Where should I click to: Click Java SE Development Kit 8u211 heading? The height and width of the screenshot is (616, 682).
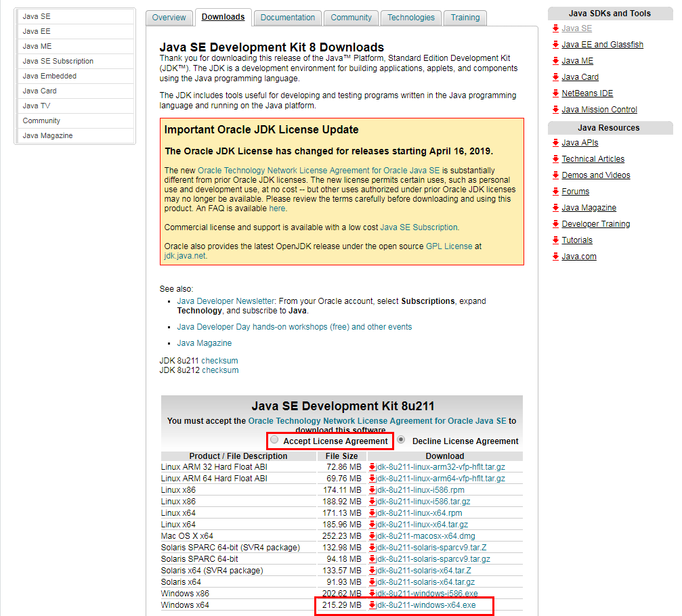(343, 406)
